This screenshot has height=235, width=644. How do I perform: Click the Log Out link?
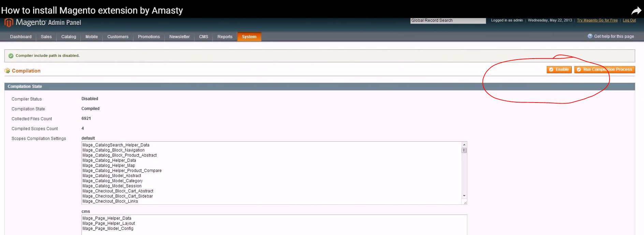point(629,20)
